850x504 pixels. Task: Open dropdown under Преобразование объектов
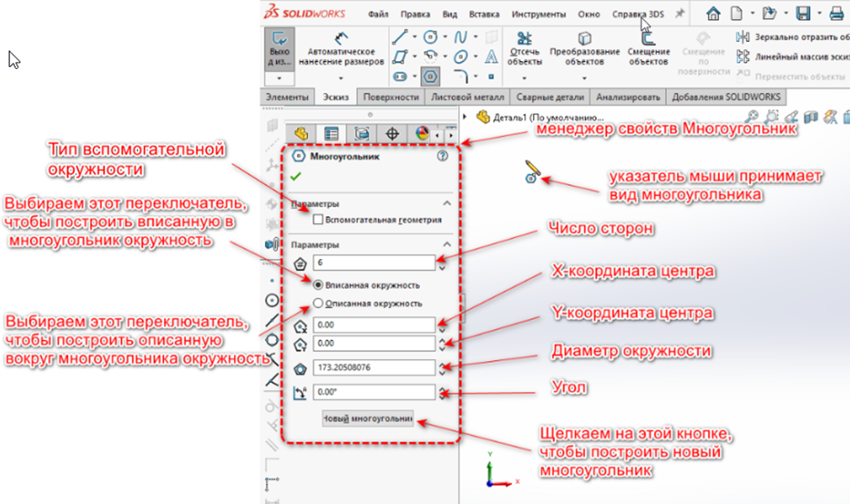tap(585, 78)
